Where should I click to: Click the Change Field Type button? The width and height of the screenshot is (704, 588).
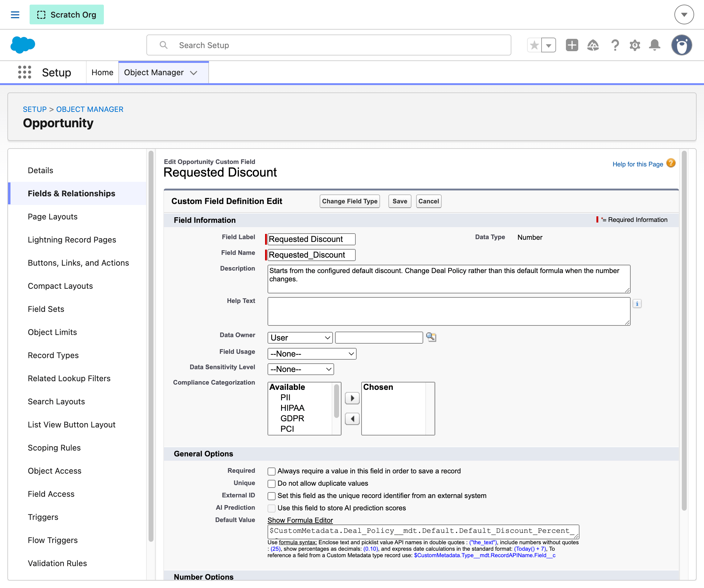[x=350, y=201]
